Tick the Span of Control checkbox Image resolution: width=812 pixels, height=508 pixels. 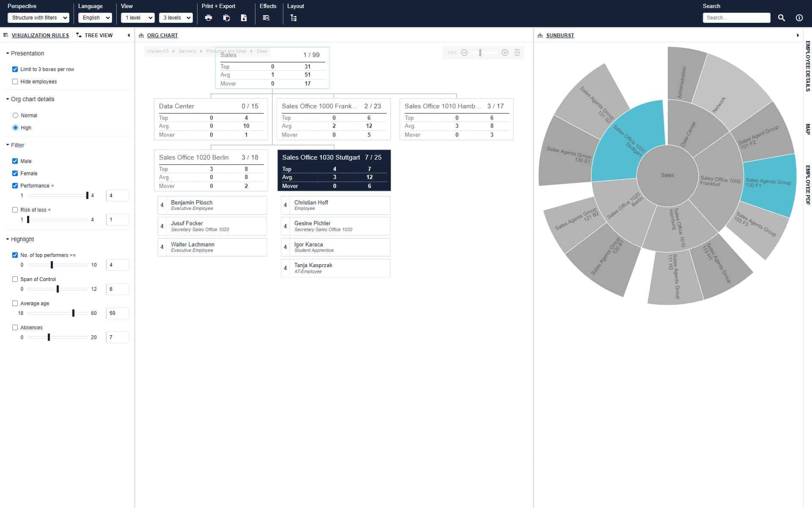[15, 279]
